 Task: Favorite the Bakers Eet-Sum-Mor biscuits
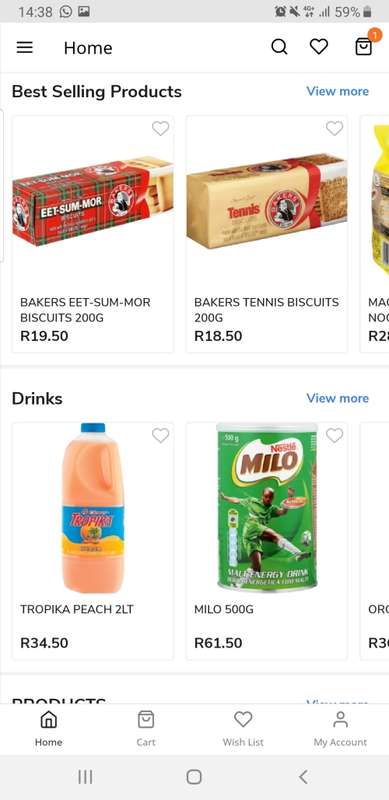click(x=160, y=129)
